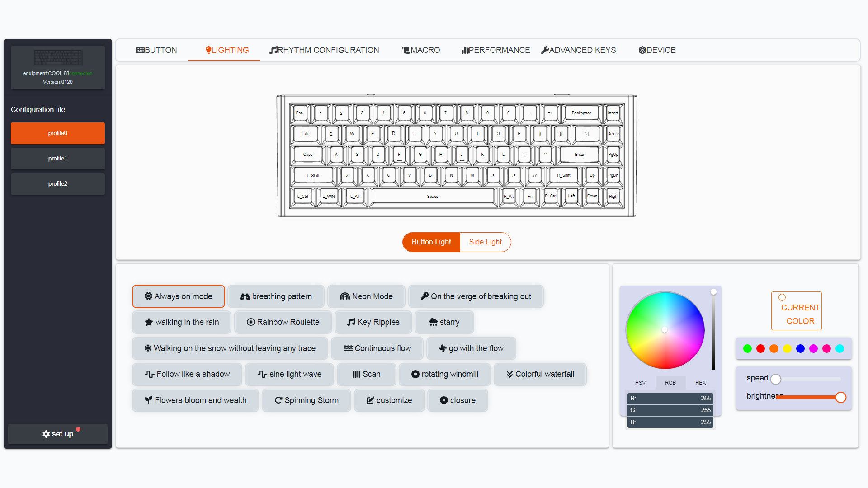Select Key Ripples effect
This screenshot has height=488, width=868.
tap(373, 322)
